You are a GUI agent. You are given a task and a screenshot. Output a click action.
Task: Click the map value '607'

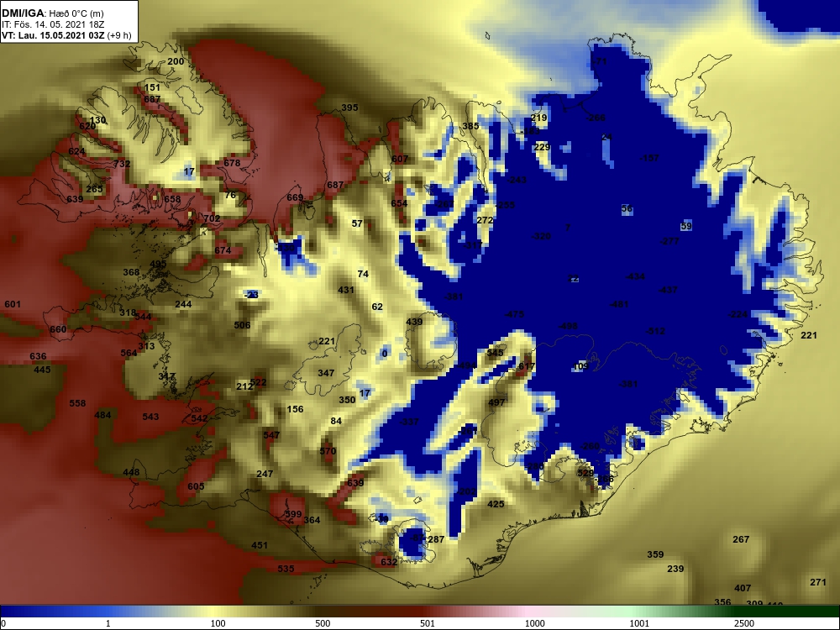(x=400, y=159)
